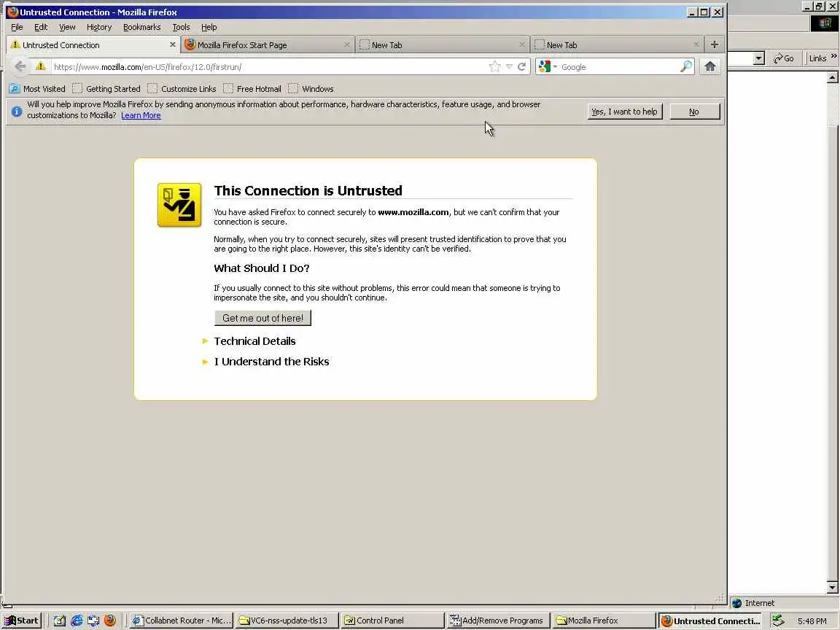
Task: Open the Bookmarks menu
Action: pyautogui.click(x=142, y=27)
